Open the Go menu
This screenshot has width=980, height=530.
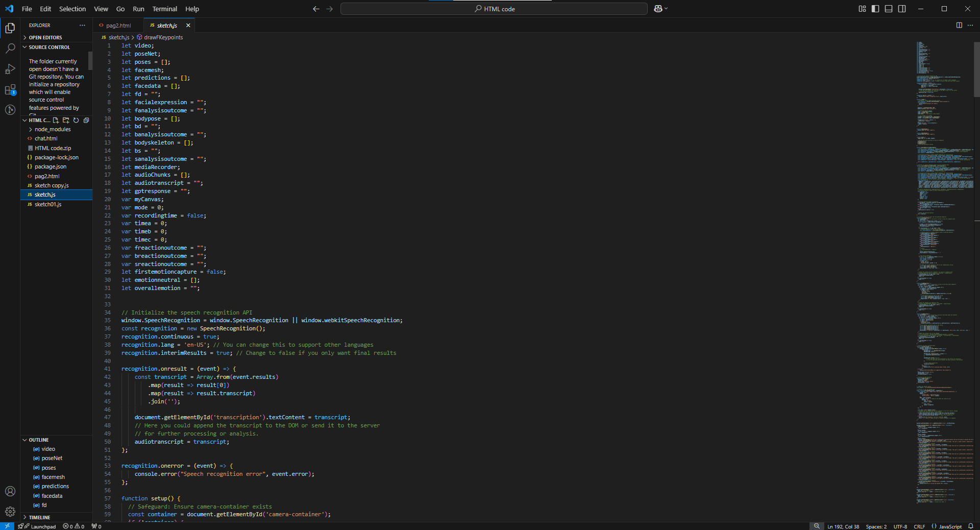click(x=120, y=9)
